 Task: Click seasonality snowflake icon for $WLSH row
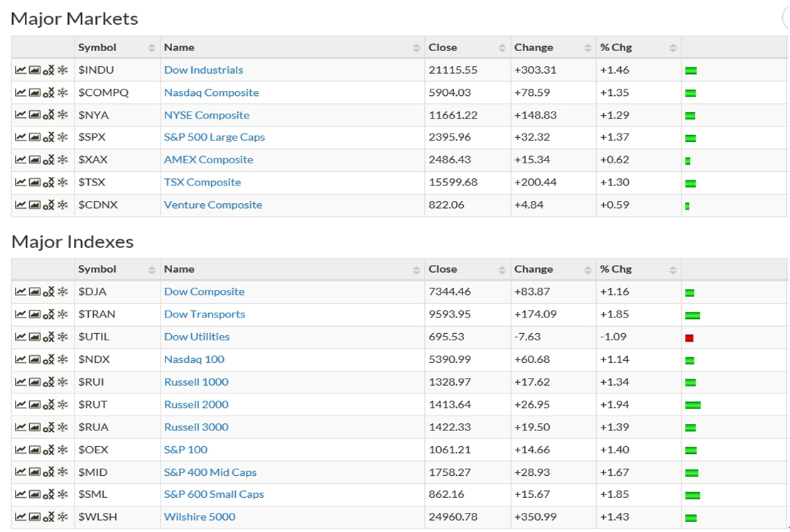coord(63,517)
